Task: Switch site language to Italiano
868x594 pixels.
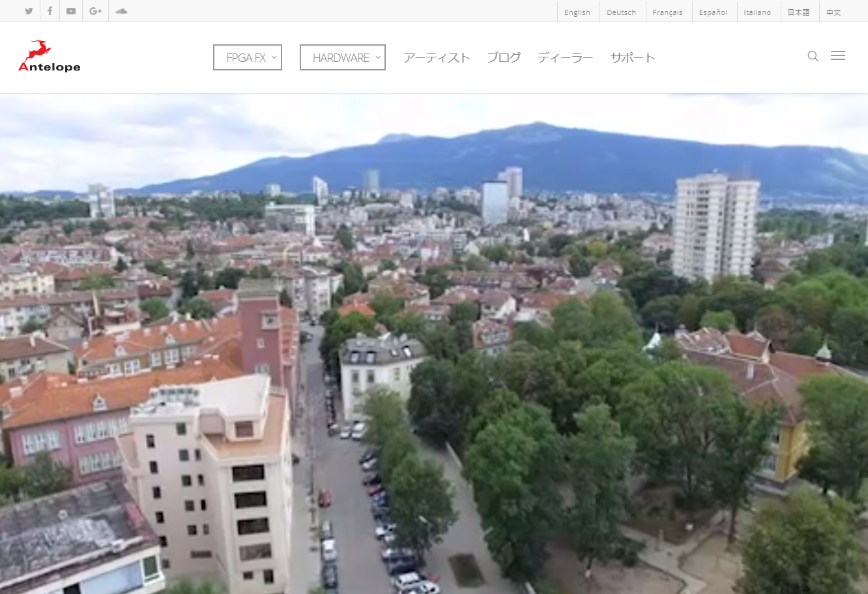Action: [757, 12]
